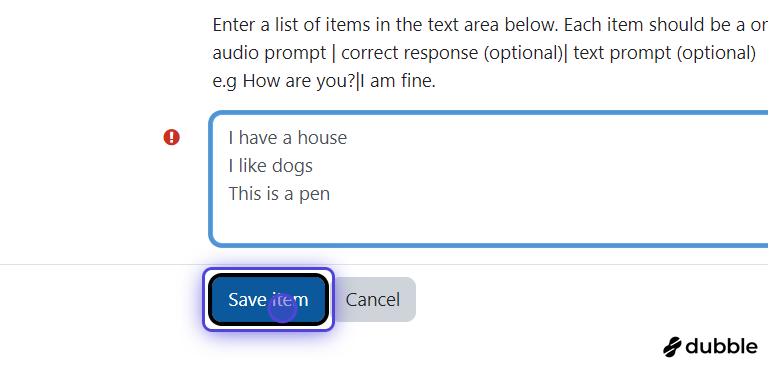Screen dimensions: 768x365
Task: Click the word "house" in the text area
Action: coord(322,138)
